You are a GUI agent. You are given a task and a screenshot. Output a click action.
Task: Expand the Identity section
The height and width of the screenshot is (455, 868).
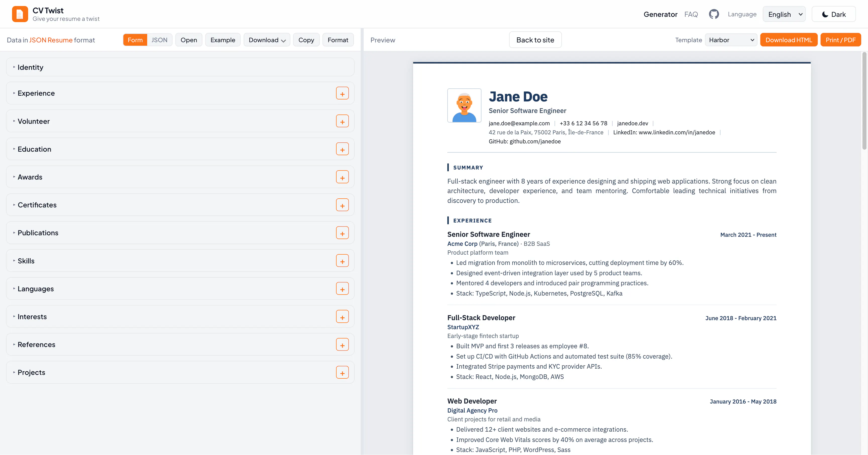tap(180, 67)
